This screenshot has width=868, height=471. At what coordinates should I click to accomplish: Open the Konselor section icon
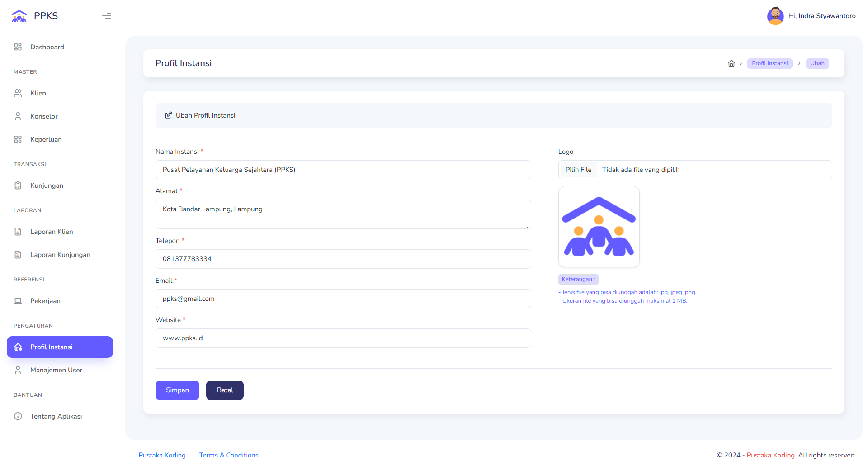point(18,116)
